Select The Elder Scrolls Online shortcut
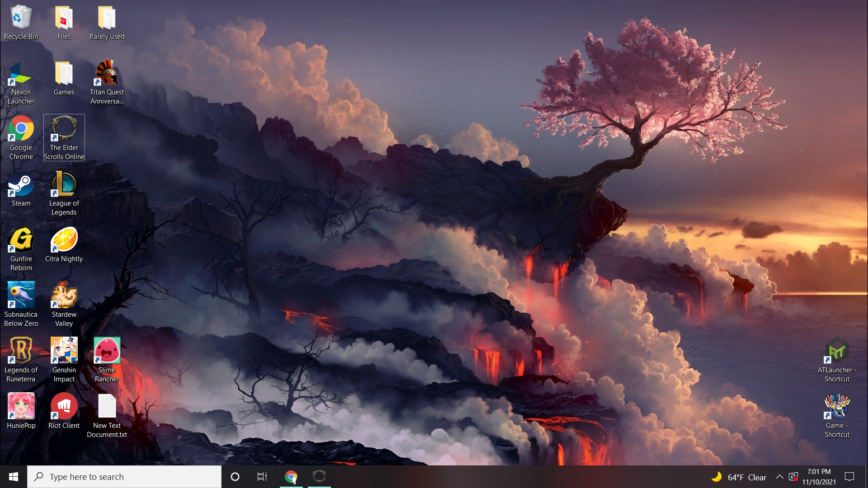The width and height of the screenshot is (868, 488). pos(64,138)
